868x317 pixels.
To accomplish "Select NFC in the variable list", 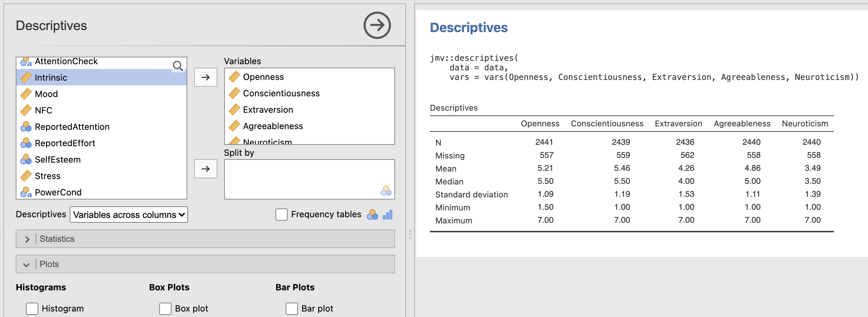I will click(x=101, y=110).
